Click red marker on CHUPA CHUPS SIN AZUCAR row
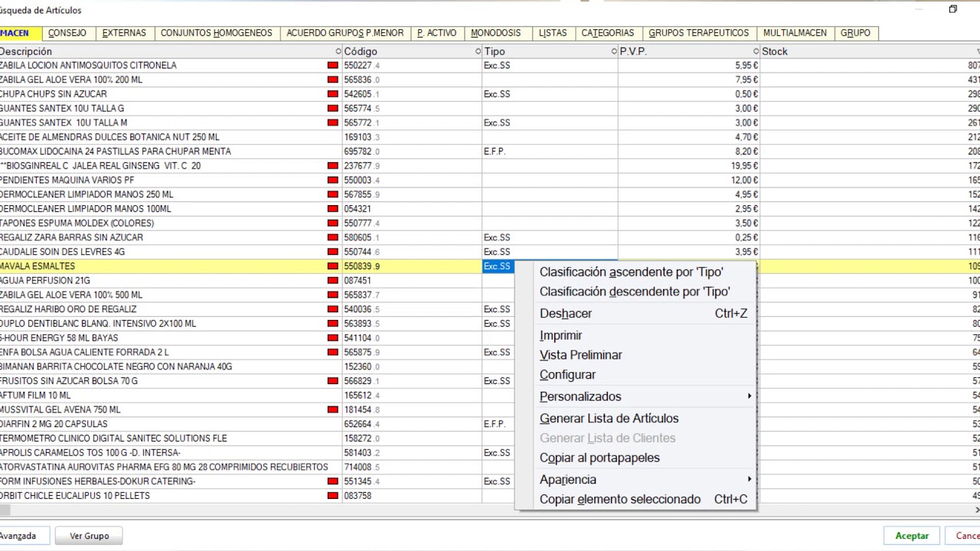This screenshot has height=551, width=980. click(x=333, y=94)
